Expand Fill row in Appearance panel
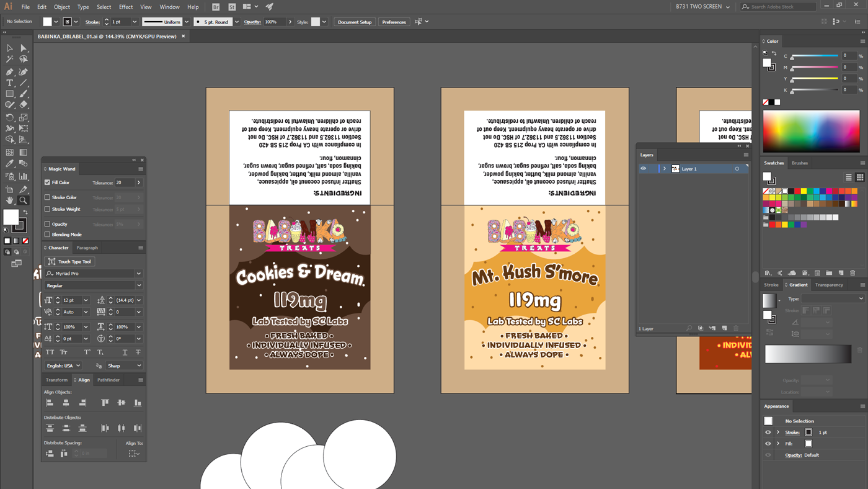 click(x=778, y=444)
